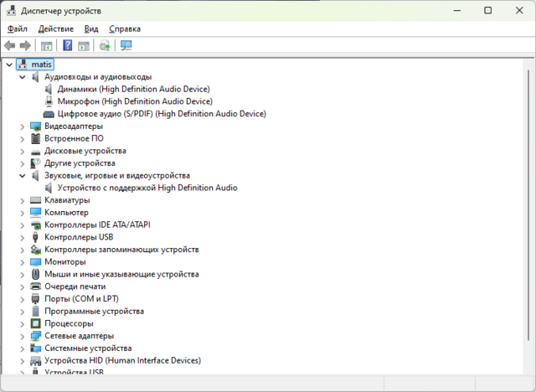Open the Действие menu
536x392 pixels.
click(x=55, y=28)
